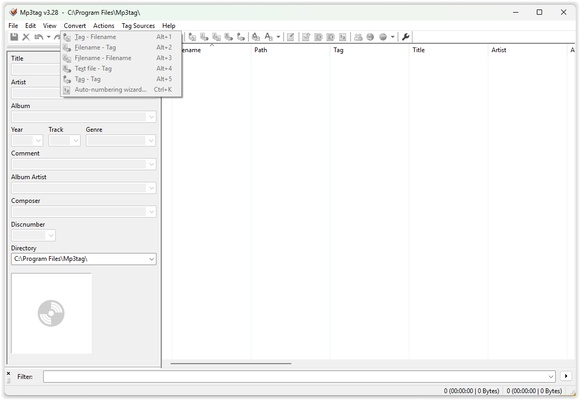Click the Undo arrow icon

(x=38, y=37)
